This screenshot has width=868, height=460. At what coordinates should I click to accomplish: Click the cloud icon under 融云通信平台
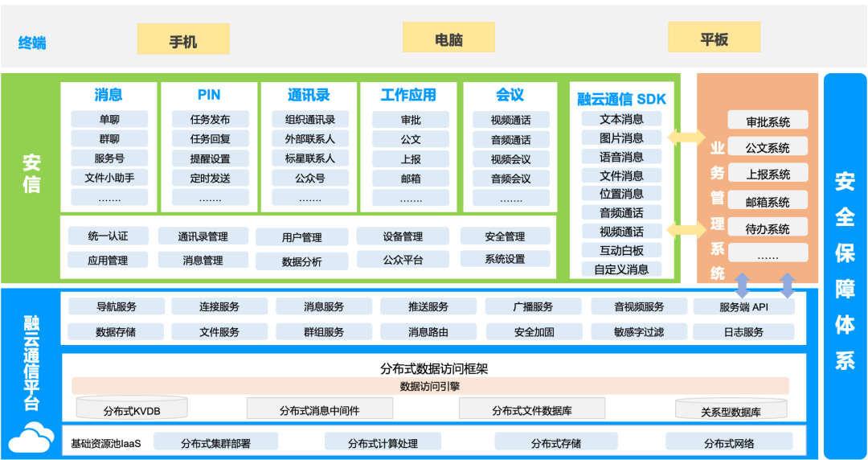point(31,437)
